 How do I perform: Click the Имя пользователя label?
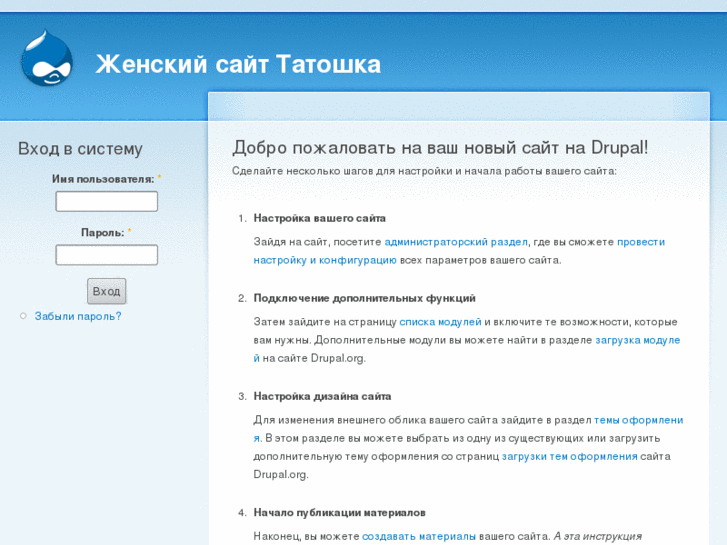click(x=103, y=179)
